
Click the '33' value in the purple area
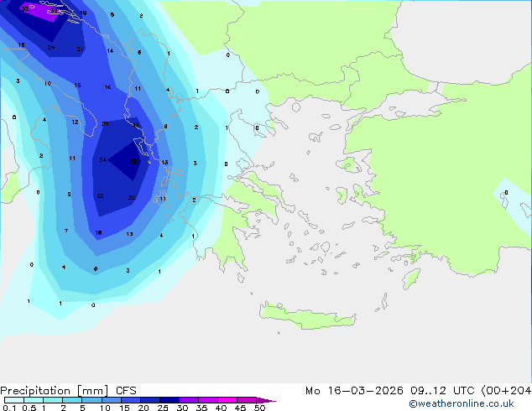(55, 11)
